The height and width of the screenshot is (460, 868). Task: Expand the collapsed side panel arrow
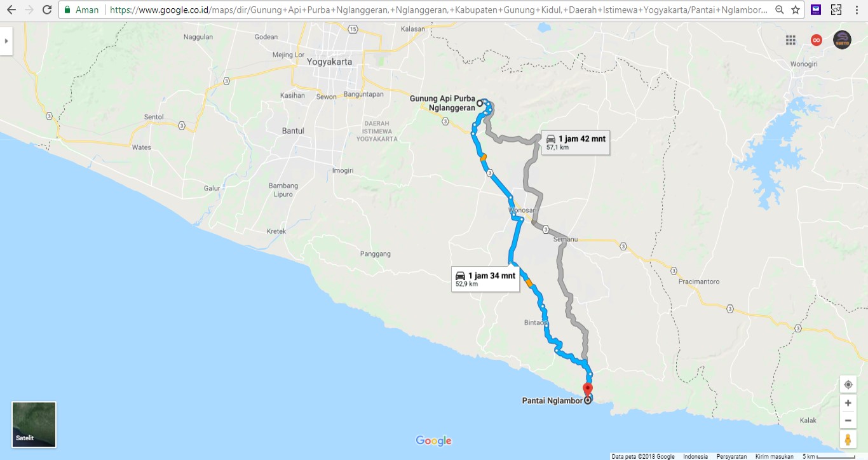coord(6,41)
